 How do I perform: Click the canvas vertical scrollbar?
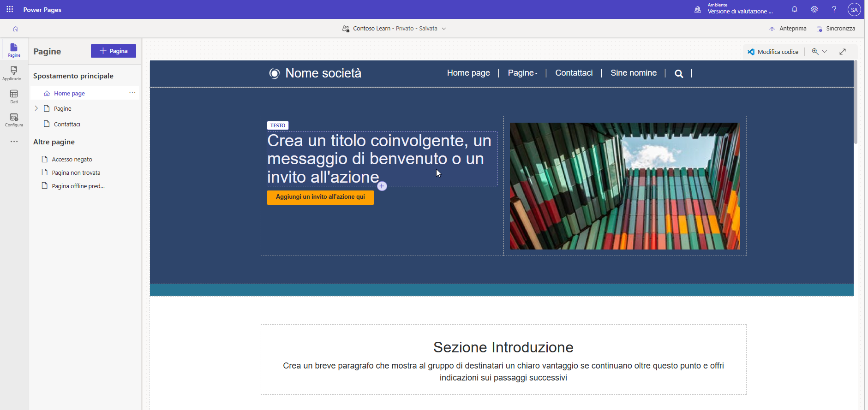(856, 102)
